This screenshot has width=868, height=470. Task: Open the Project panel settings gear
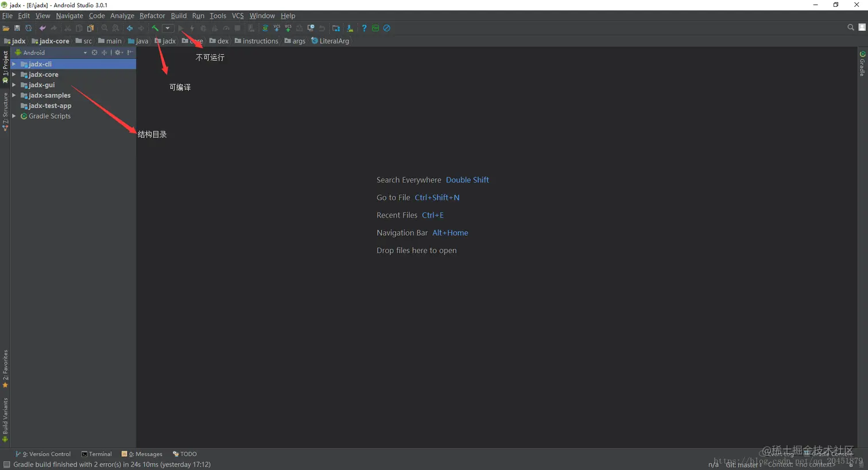pos(119,52)
